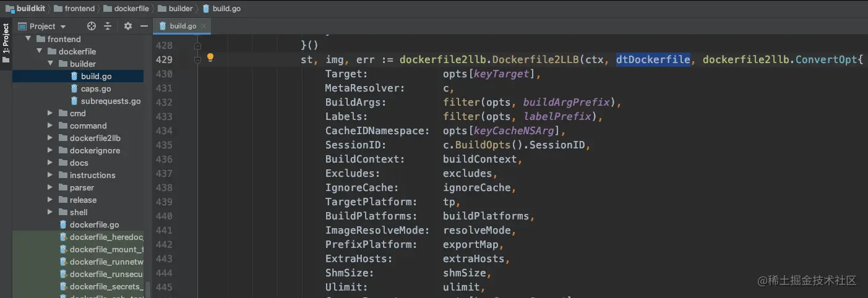Screen dimensions: 868x298
Task: Click extraHosts value on line 443
Action: point(473,258)
